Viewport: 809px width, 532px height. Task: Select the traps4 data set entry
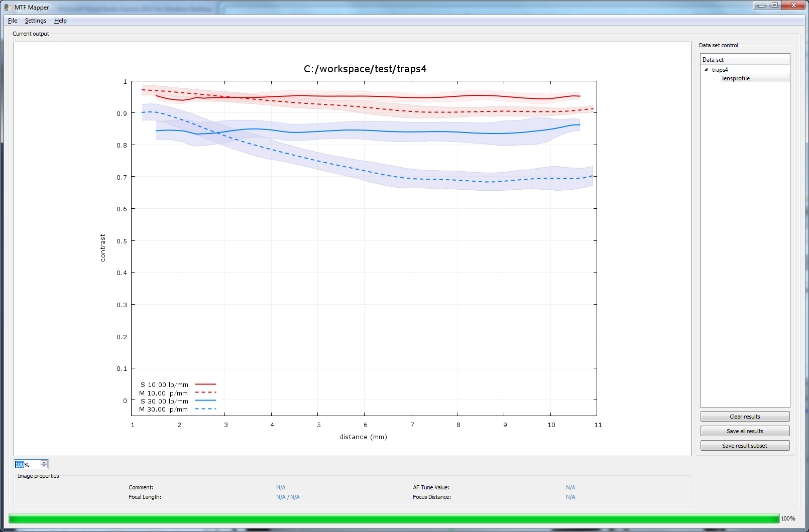pos(720,70)
